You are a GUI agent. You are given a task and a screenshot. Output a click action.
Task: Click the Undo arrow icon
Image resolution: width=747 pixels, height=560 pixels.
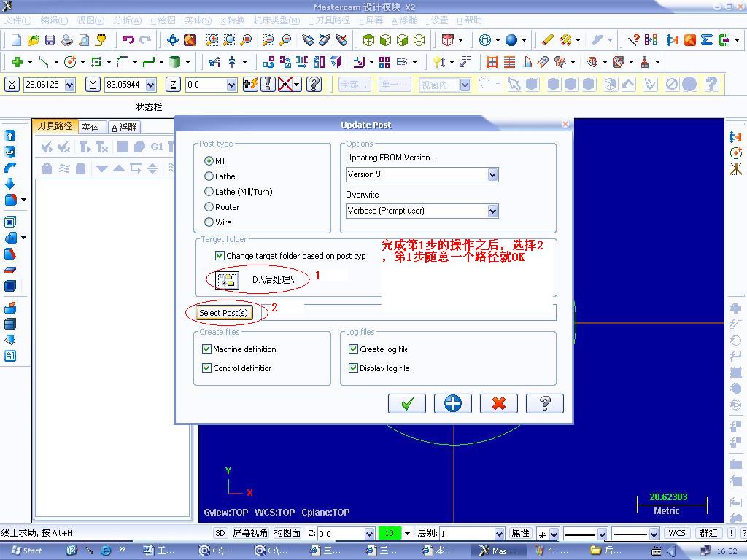click(x=128, y=40)
